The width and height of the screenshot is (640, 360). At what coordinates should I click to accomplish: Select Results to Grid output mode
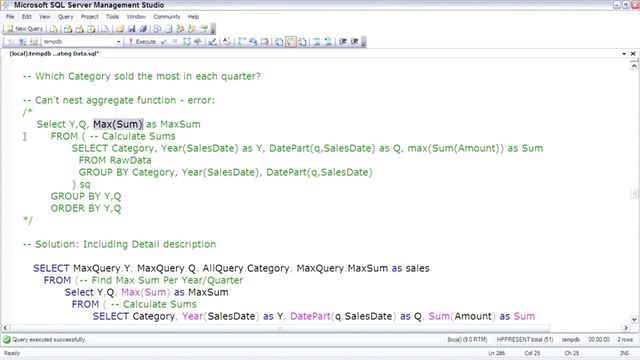291,42
